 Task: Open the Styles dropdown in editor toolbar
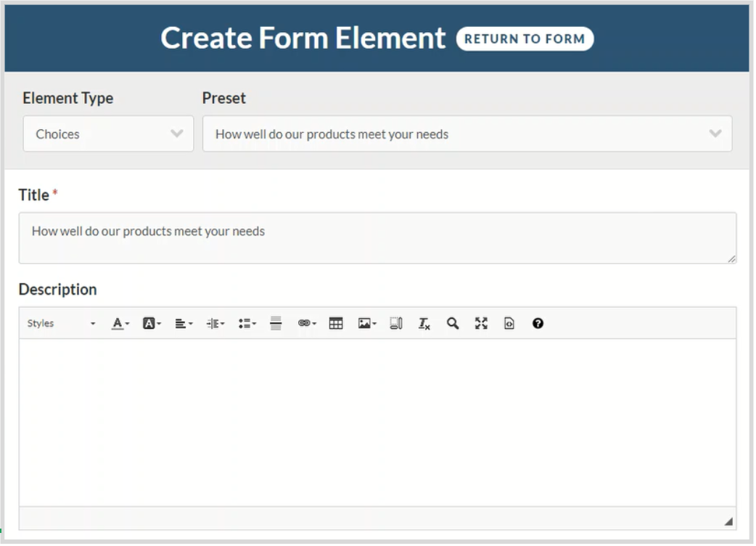[61, 324]
